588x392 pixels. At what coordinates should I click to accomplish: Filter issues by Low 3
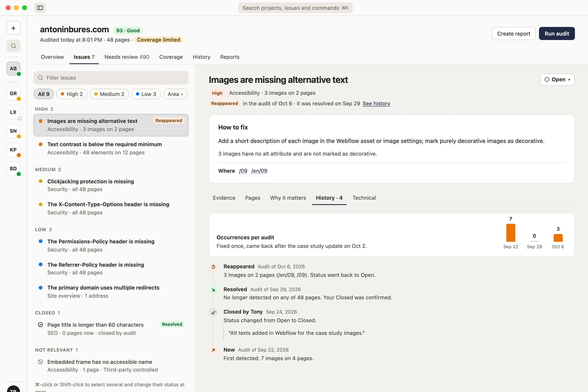tap(146, 94)
